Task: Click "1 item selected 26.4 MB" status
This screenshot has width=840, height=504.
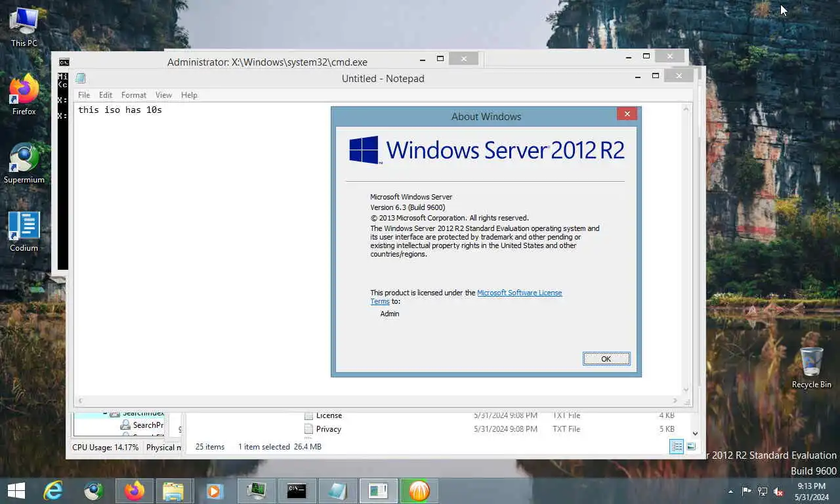Action: click(x=280, y=447)
